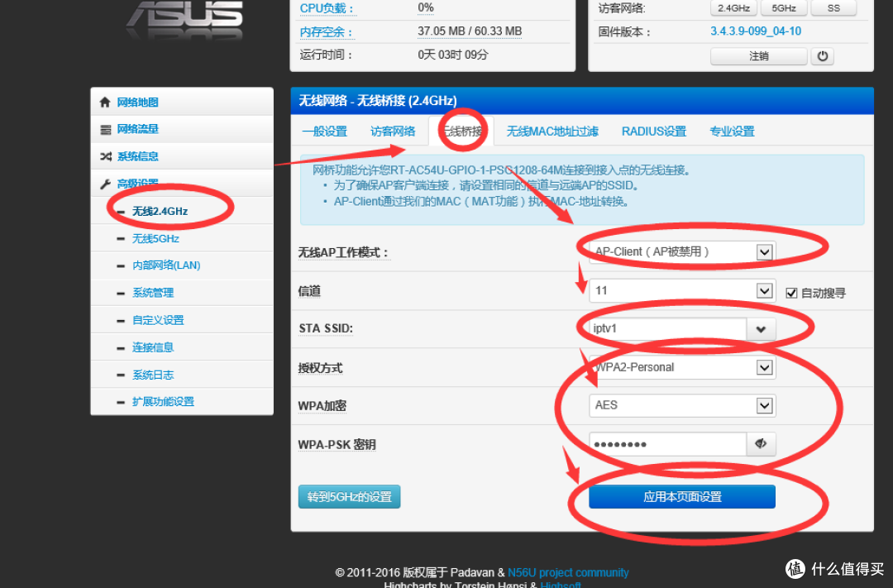Open the 专业设置 tab
The height and width of the screenshot is (588, 893).
pyautogui.click(x=732, y=131)
